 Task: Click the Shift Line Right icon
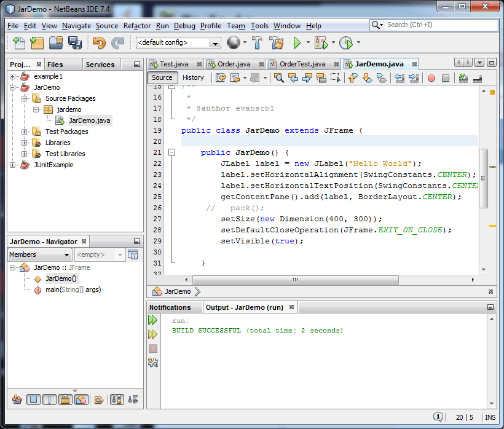point(414,78)
